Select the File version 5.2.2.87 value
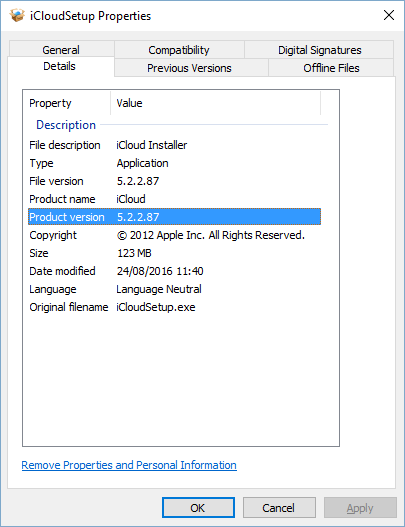405x527 pixels. coord(138,181)
